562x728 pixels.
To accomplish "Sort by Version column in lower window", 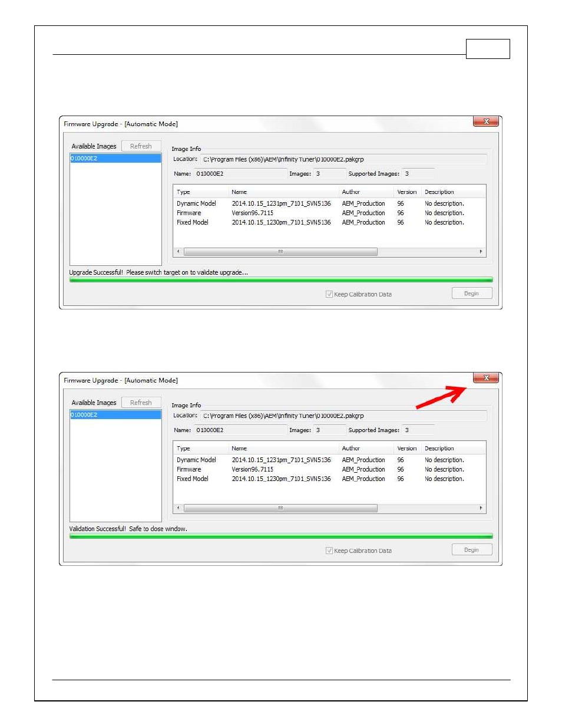I will (x=408, y=449).
